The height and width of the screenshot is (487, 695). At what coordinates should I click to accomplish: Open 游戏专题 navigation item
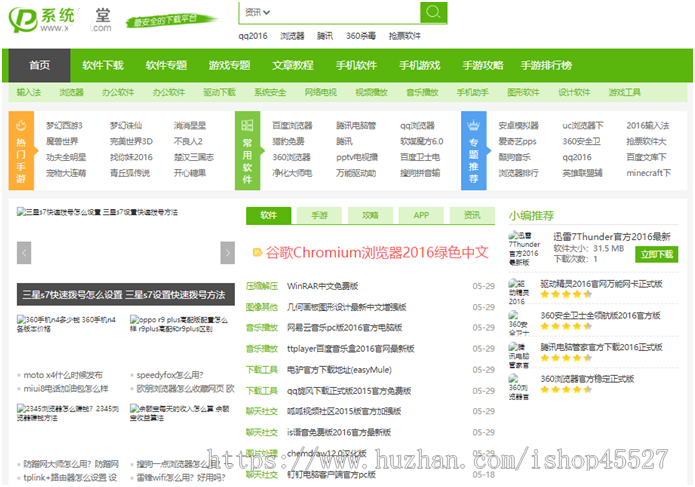(x=230, y=66)
